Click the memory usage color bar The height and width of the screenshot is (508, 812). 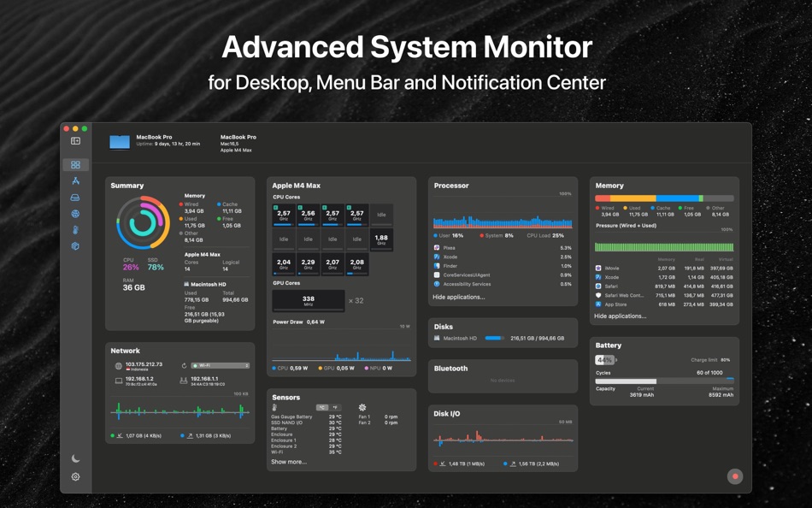click(x=664, y=198)
